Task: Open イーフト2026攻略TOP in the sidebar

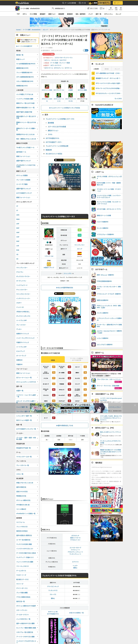Action: click(27, 46)
